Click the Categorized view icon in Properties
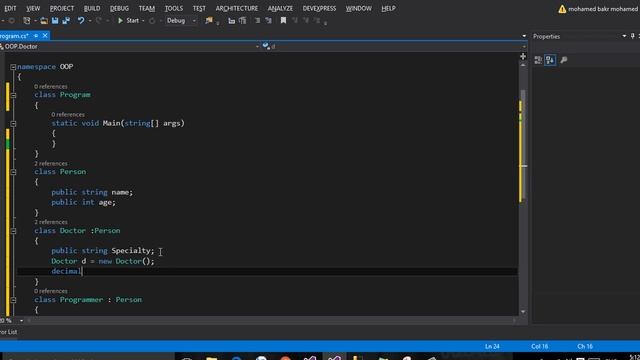Image resolution: width=640 pixels, height=360 pixels. click(538, 60)
